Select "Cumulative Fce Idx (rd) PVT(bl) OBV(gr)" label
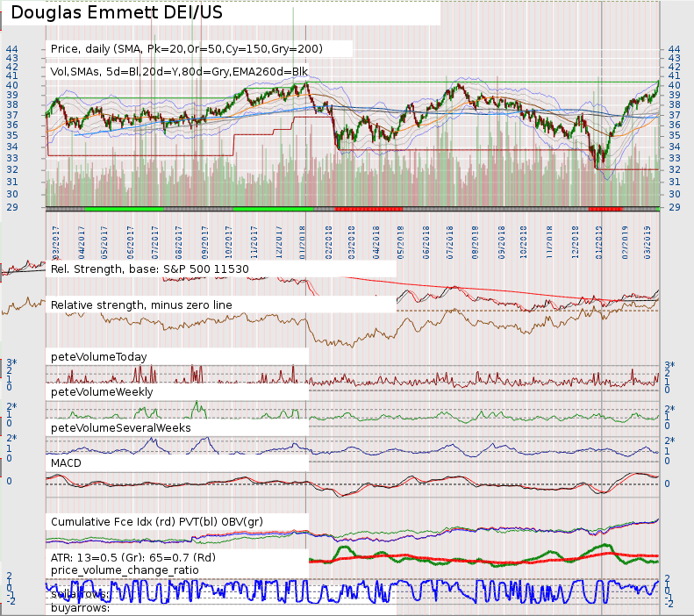 [157, 522]
